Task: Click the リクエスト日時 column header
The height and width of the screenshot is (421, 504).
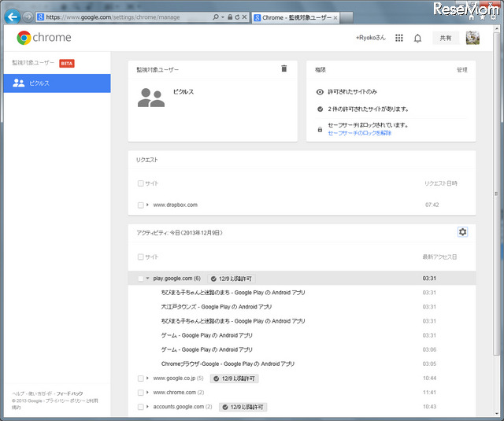Action: pos(441,183)
